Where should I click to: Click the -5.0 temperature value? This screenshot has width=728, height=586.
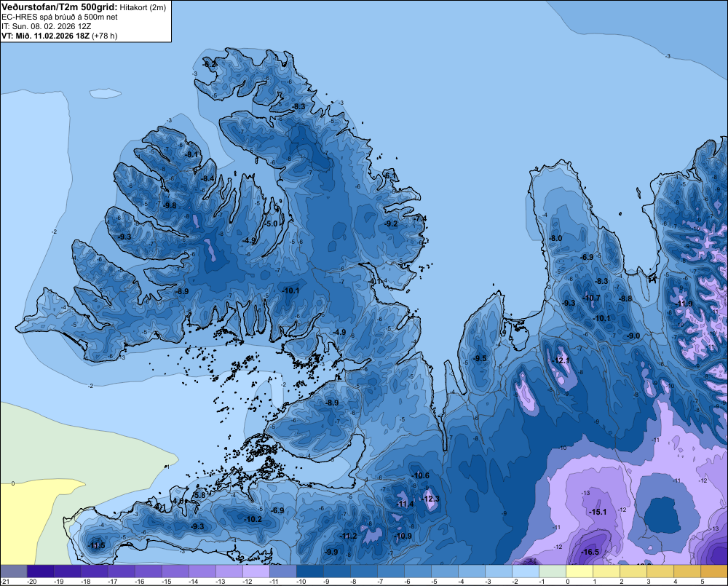tap(271, 223)
